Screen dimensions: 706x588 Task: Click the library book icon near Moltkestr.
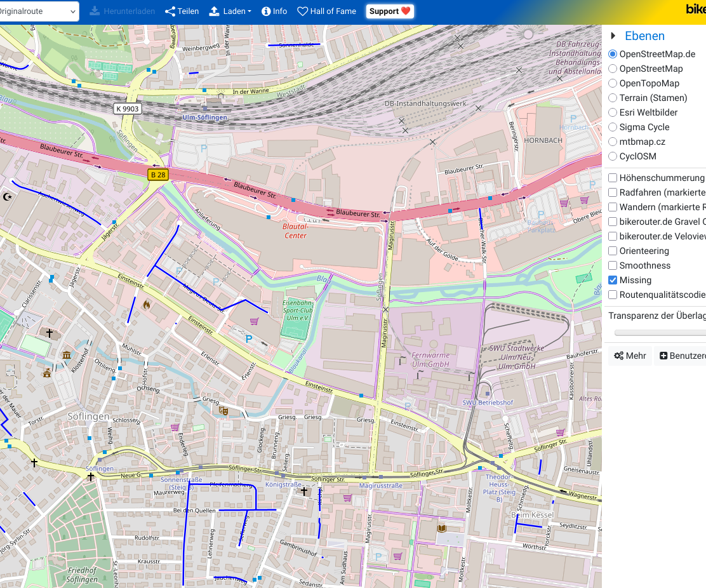pos(442,528)
